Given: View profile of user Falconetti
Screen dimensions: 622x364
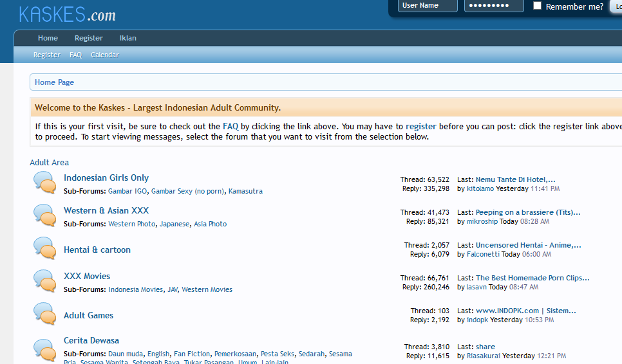Looking at the screenshot, I should point(483,254).
